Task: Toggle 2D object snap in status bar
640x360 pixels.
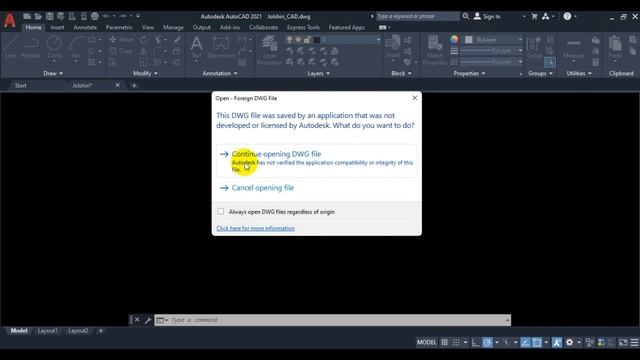Action: coord(537,342)
